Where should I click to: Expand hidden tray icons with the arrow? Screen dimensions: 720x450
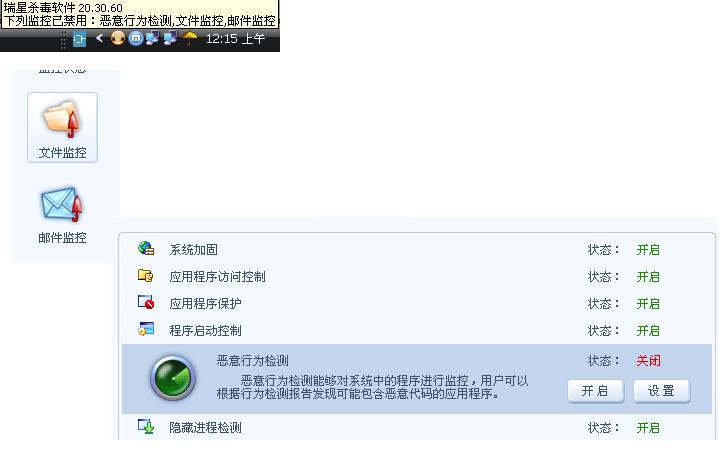(99, 38)
